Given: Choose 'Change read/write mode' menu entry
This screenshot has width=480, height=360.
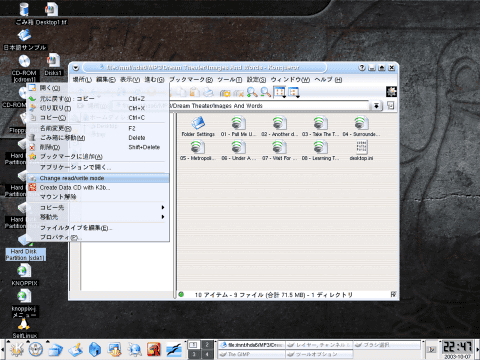Looking at the screenshot, I should [98, 178].
